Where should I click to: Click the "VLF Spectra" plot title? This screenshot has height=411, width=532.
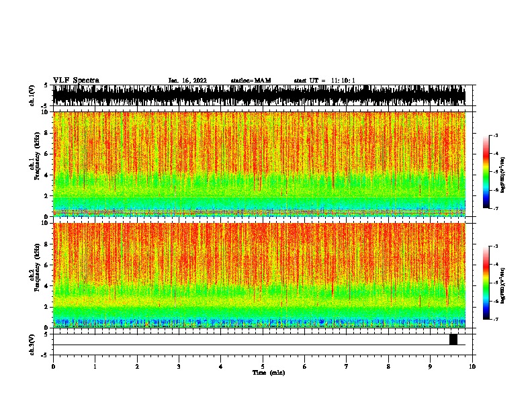click(x=76, y=81)
